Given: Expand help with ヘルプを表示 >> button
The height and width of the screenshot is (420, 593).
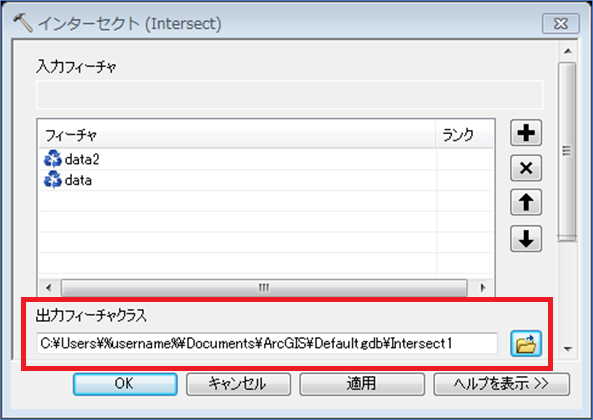Looking at the screenshot, I should [x=501, y=384].
